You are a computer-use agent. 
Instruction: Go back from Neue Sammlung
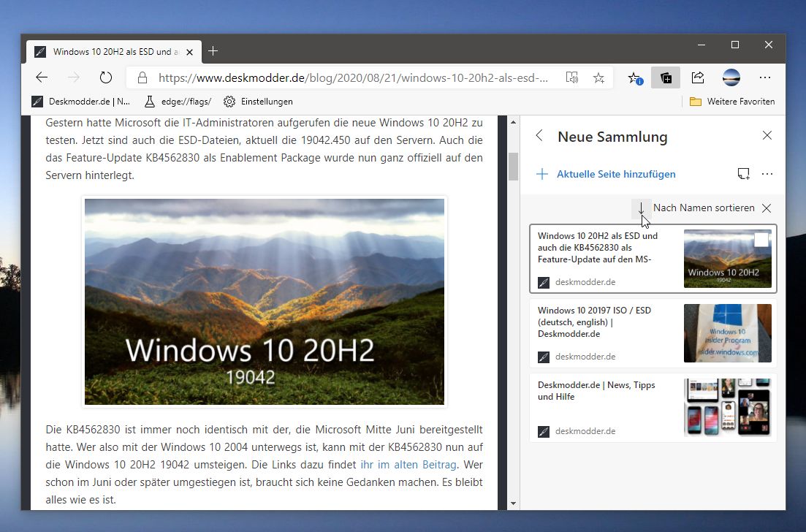click(x=539, y=136)
